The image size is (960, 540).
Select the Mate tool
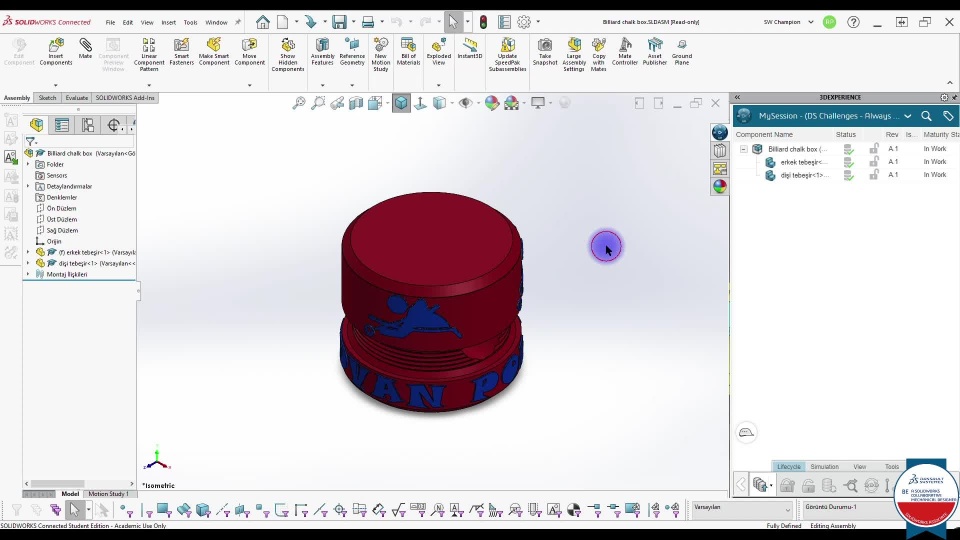pos(85,49)
